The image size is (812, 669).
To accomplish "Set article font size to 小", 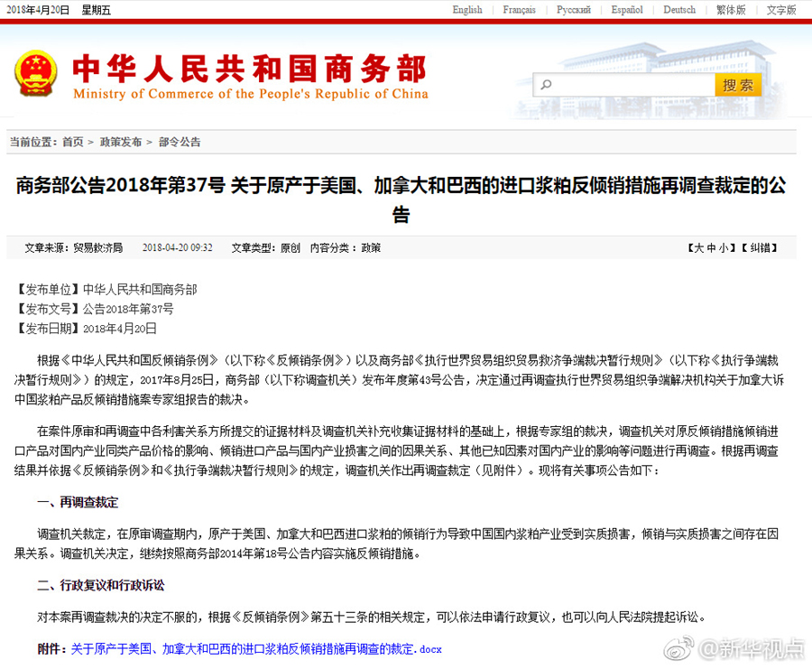I will pos(724,247).
